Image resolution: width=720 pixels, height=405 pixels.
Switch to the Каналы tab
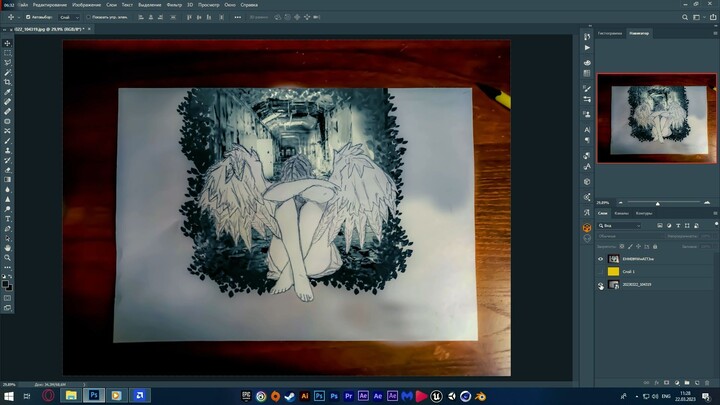[622, 213]
